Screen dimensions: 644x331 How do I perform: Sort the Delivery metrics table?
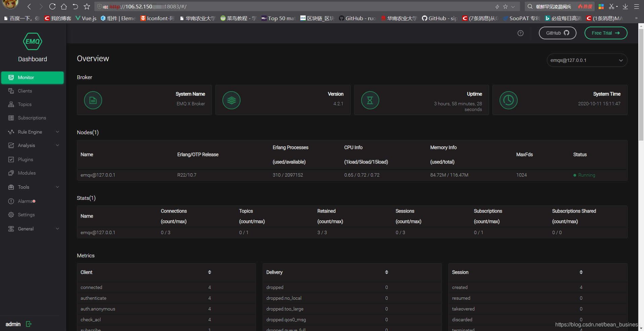coord(387,272)
